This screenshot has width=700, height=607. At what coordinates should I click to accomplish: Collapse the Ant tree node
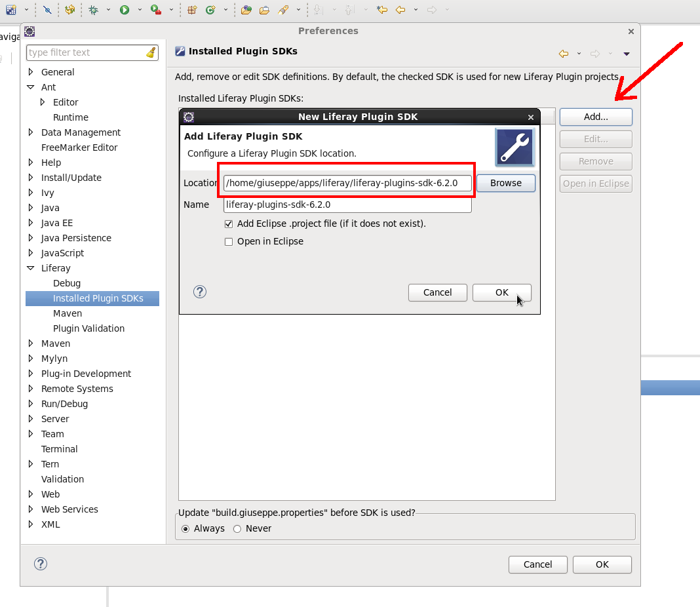coord(30,87)
